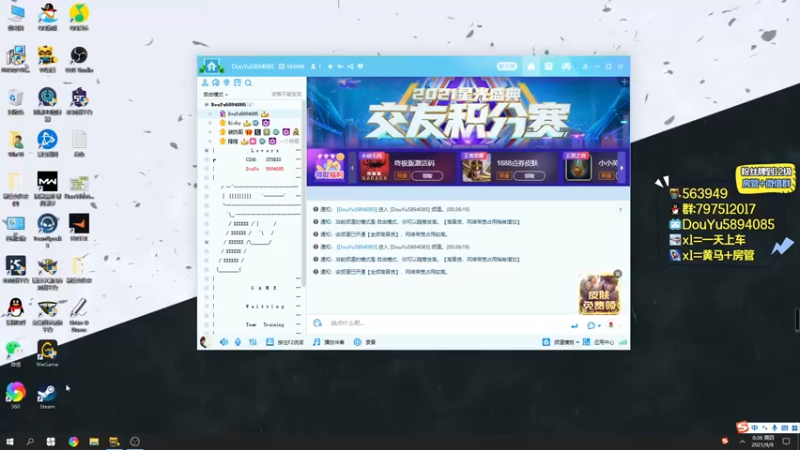
Task: Click 领取 button for NARAKA activation code
Action: point(427,176)
